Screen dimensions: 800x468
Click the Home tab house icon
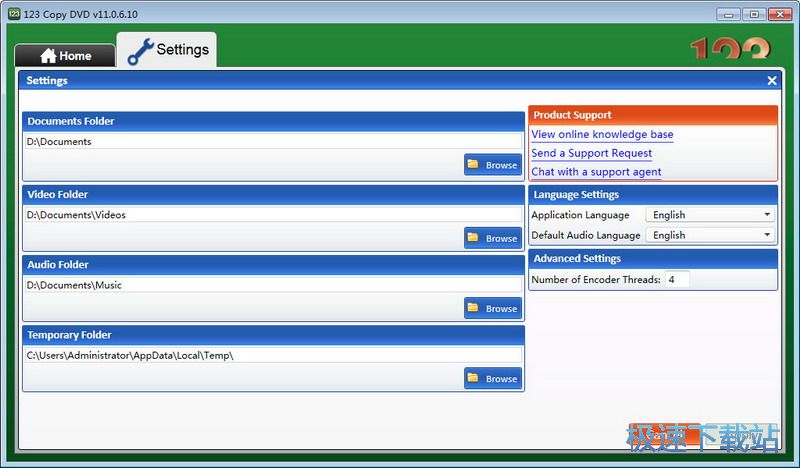[48, 56]
